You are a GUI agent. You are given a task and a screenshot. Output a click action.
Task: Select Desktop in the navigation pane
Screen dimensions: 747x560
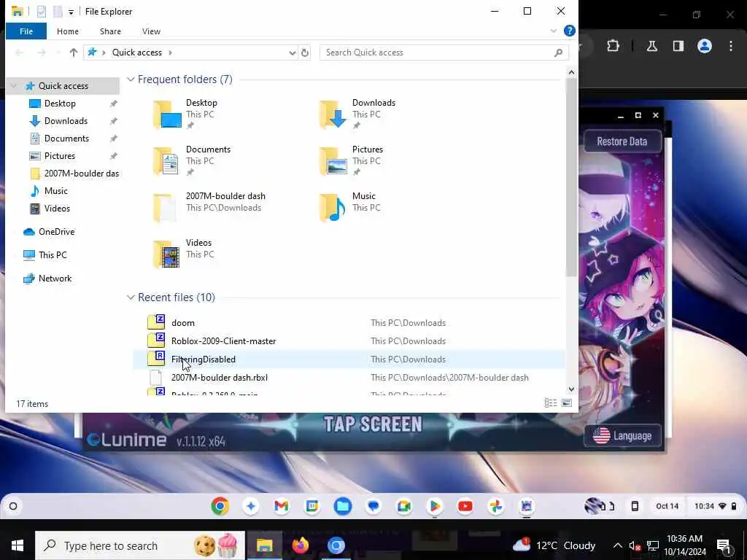(60, 104)
